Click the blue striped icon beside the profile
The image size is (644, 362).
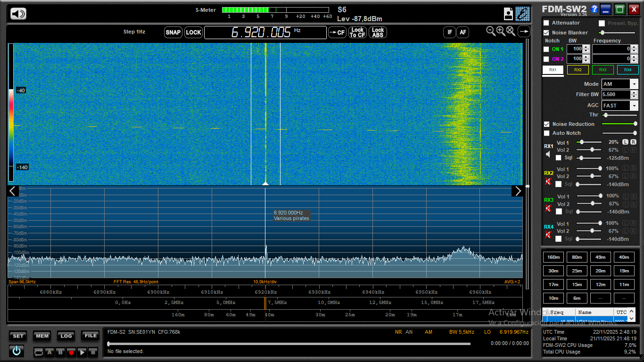pyautogui.click(x=522, y=14)
